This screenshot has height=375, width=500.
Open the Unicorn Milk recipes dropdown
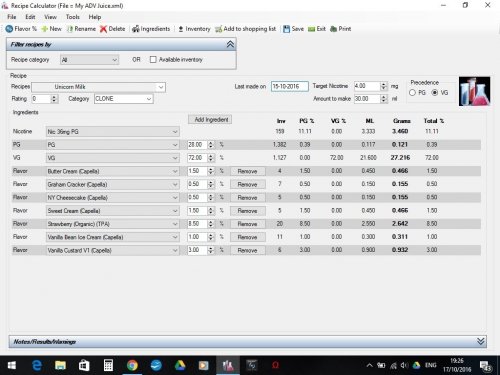point(98,87)
